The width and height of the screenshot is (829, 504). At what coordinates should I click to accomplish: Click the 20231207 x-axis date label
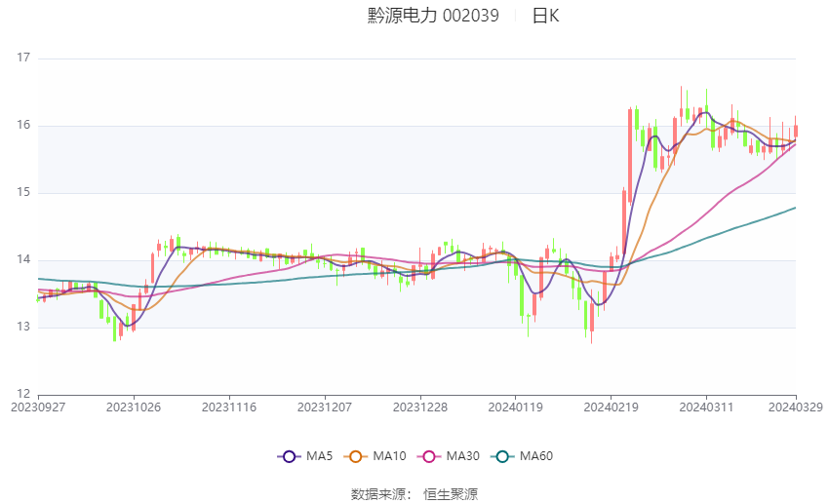(x=325, y=407)
